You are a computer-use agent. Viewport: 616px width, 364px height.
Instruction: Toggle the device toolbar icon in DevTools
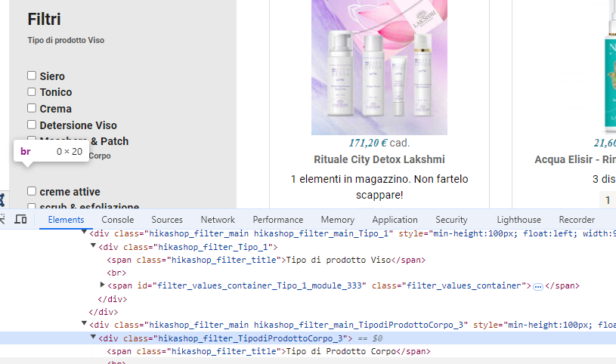click(x=20, y=219)
